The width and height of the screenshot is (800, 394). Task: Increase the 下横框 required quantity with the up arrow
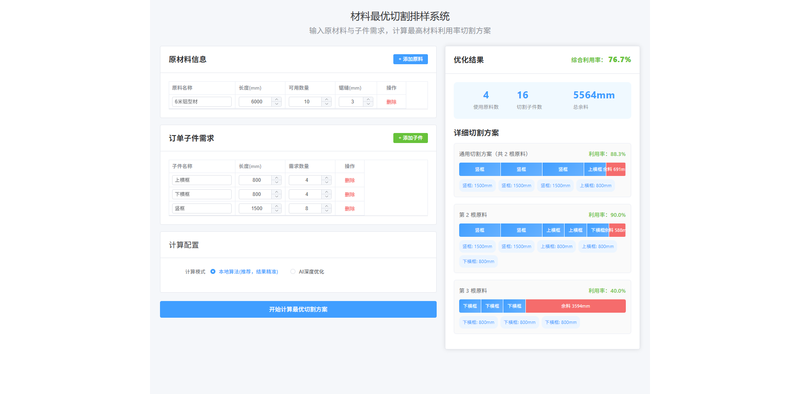pyautogui.click(x=327, y=192)
